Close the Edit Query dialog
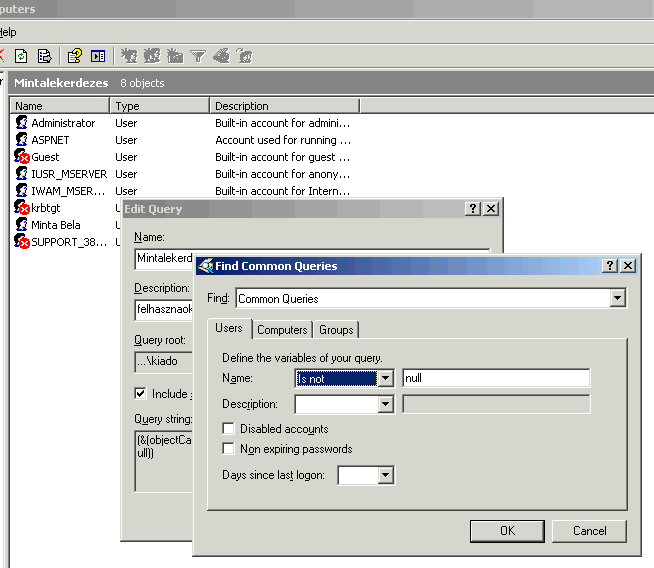The width and height of the screenshot is (654, 568). coord(491,209)
